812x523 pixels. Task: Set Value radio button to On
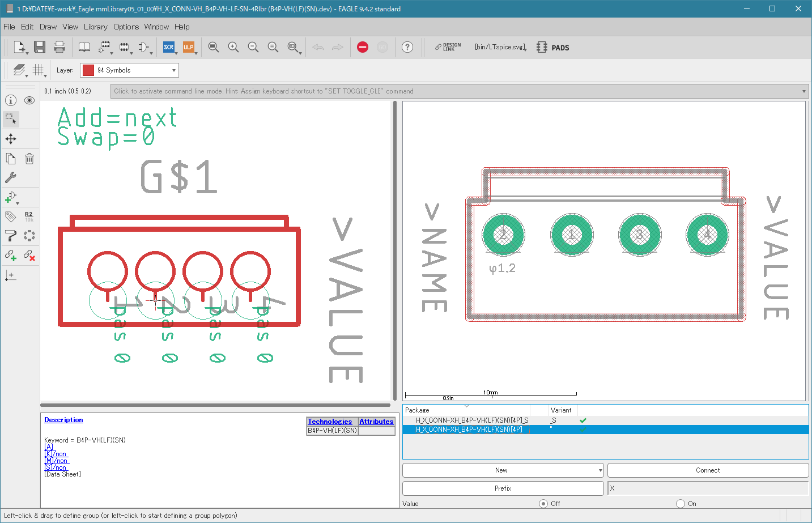pyautogui.click(x=681, y=503)
